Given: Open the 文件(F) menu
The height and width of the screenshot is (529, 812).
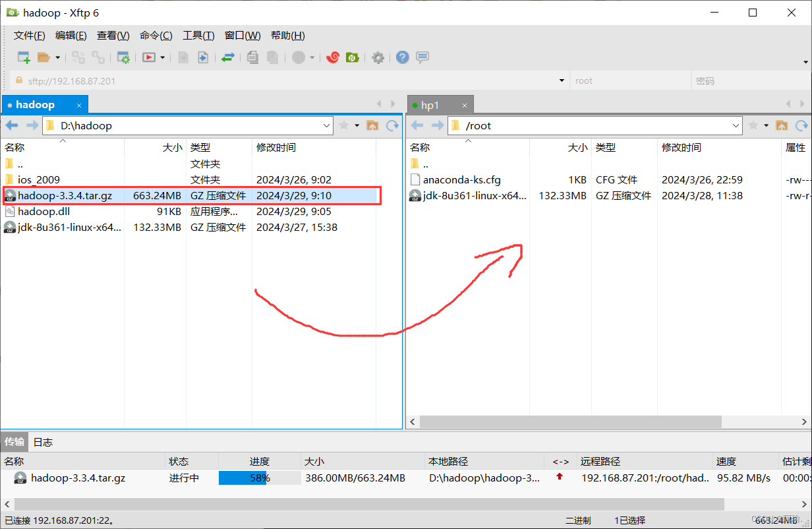Looking at the screenshot, I should click(30, 36).
